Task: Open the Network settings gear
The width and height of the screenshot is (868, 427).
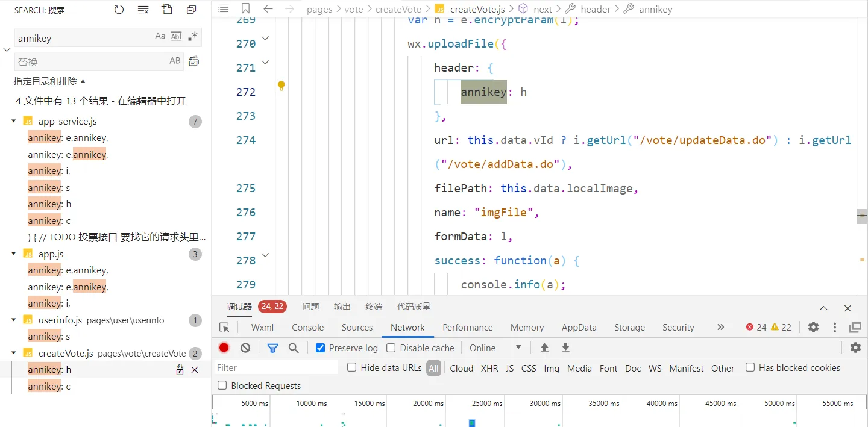Action: click(x=855, y=348)
